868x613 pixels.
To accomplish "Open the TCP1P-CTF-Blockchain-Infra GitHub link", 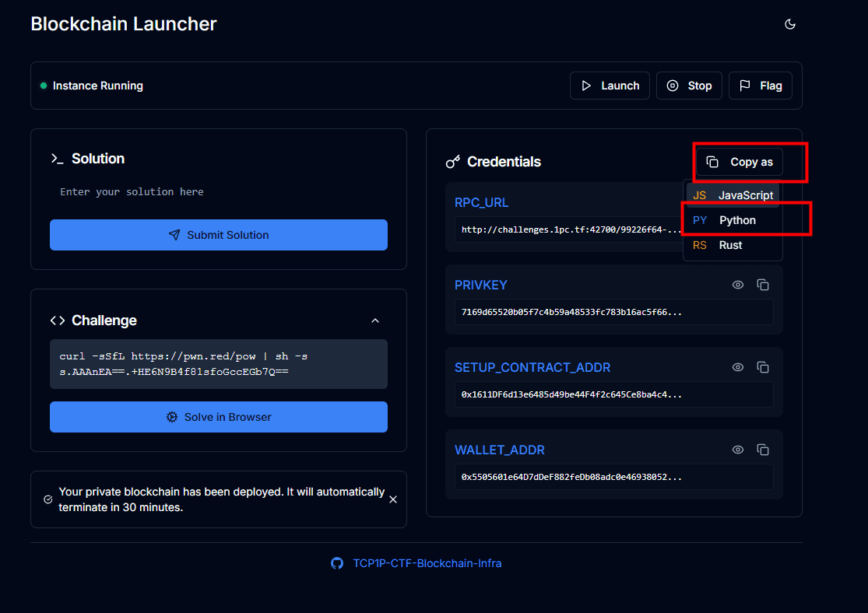I will (x=427, y=563).
